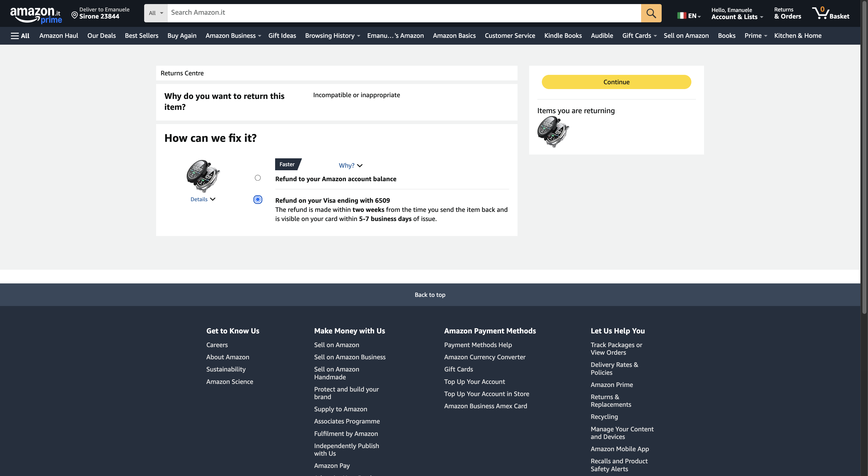Expand the item Details chevron
The width and height of the screenshot is (868, 476).
click(x=213, y=199)
